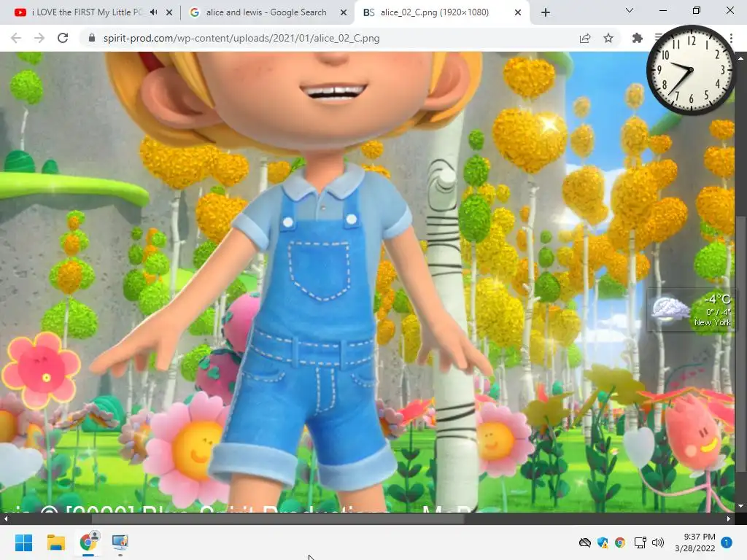
Task: Restore down the Chrome window
Action: click(x=697, y=10)
